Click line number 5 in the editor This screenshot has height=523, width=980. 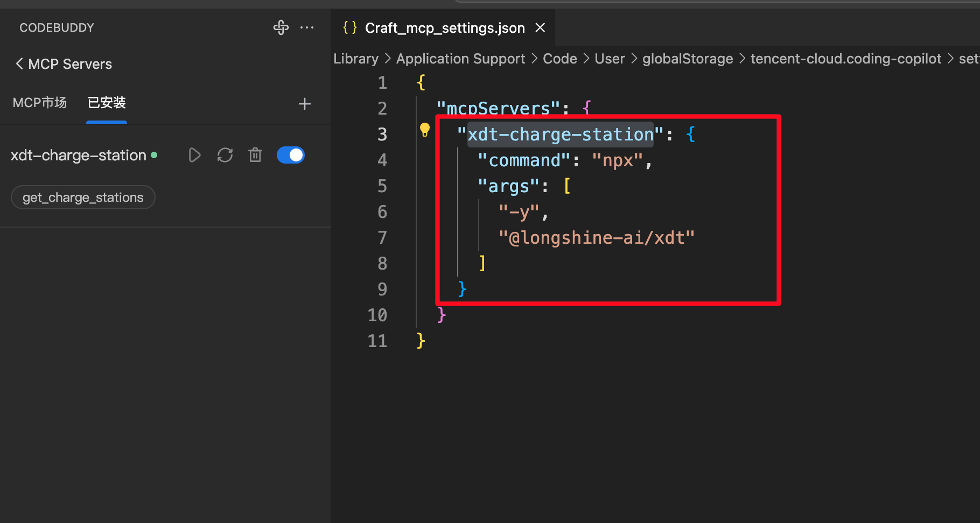pyautogui.click(x=382, y=186)
